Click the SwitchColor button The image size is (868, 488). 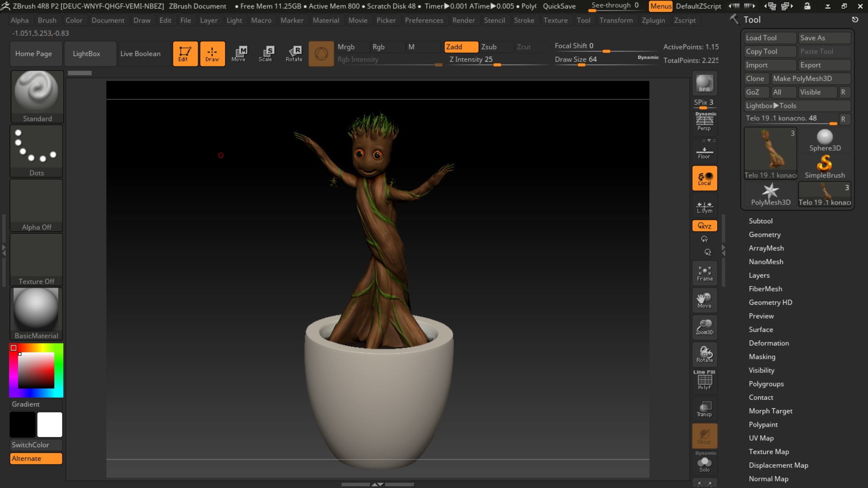pyautogui.click(x=36, y=445)
